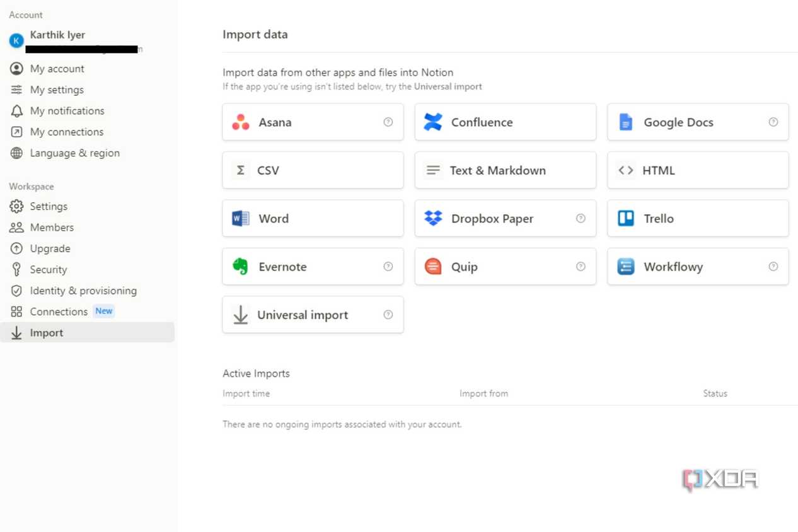
Task: Open help icon on Workflowy card
Action: pos(773,267)
